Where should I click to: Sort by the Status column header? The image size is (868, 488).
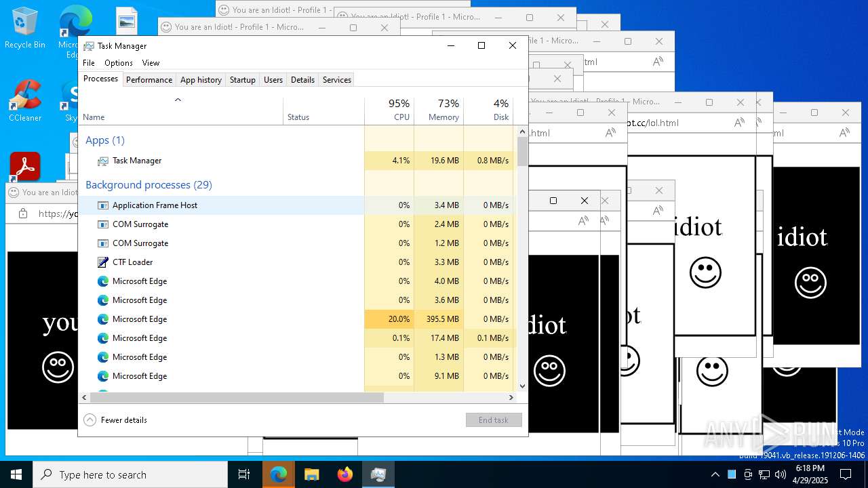coord(323,110)
